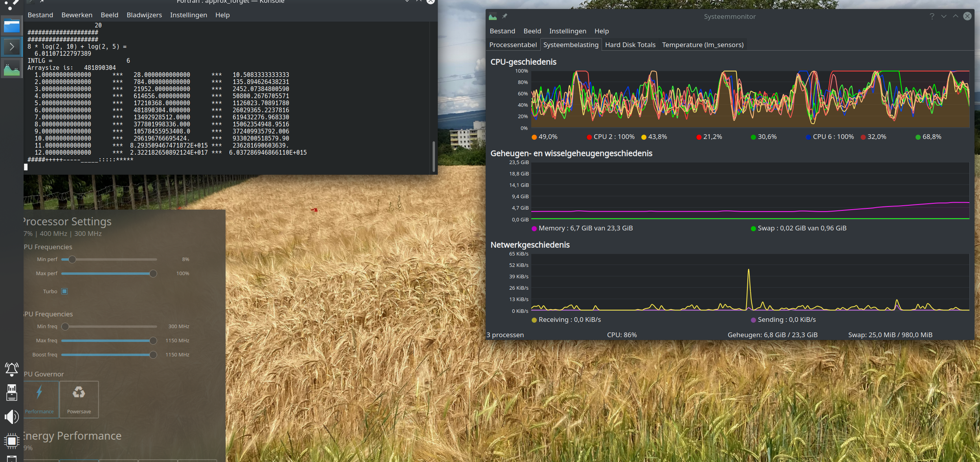Viewport: 980px width, 462px height.
Task: Open the file manager folder icon in dock
Action: coord(12,26)
